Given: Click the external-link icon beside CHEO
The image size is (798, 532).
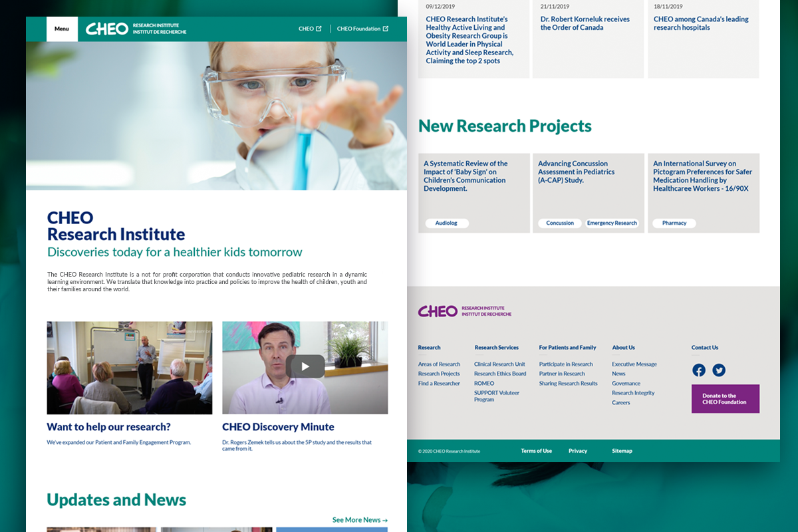Looking at the screenshot, I should [x=319, y=29].
